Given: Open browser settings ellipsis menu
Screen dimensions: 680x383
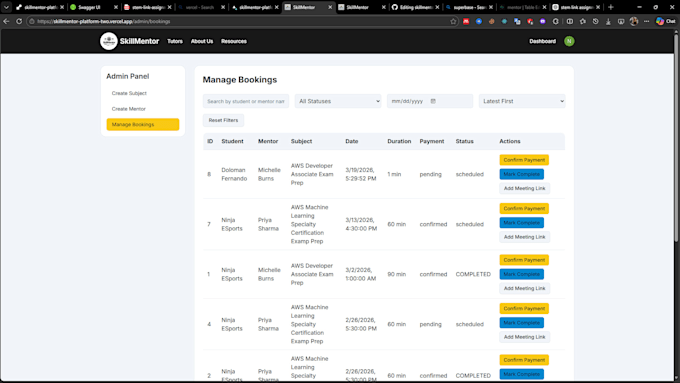Looking at the screenshot, I should [647, 21].
